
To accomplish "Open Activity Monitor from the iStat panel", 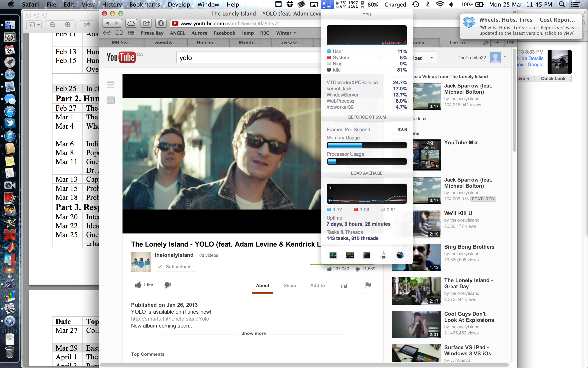I will [333, 255].
